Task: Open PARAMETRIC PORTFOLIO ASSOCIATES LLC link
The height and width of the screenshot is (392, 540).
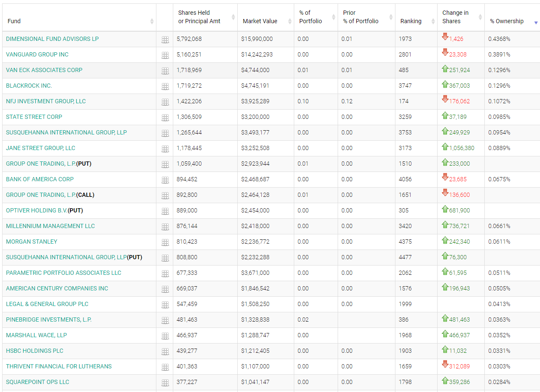Action: pyautogui.click(x=64, y=273)
